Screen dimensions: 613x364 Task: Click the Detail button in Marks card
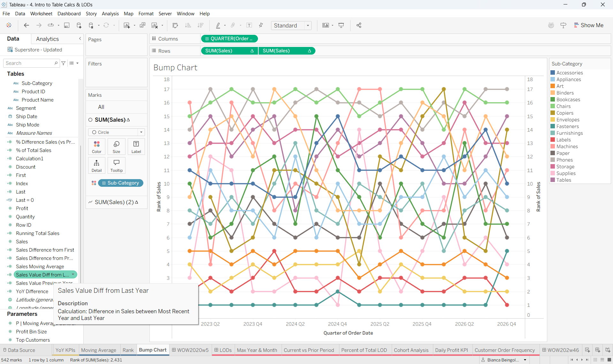tap(96, 165)
